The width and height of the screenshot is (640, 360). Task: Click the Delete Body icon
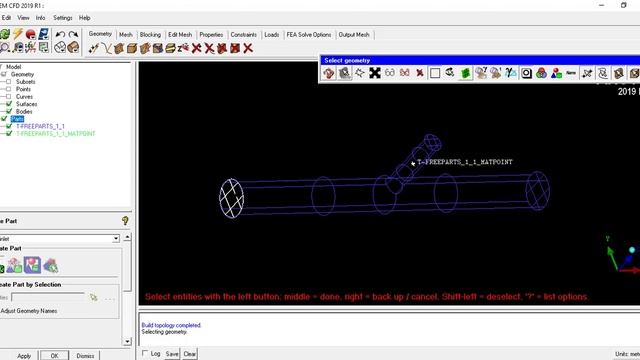235,49
